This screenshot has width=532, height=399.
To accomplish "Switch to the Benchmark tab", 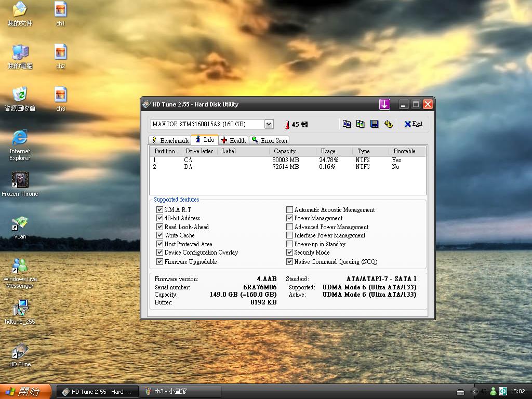I will coord(169,140).
